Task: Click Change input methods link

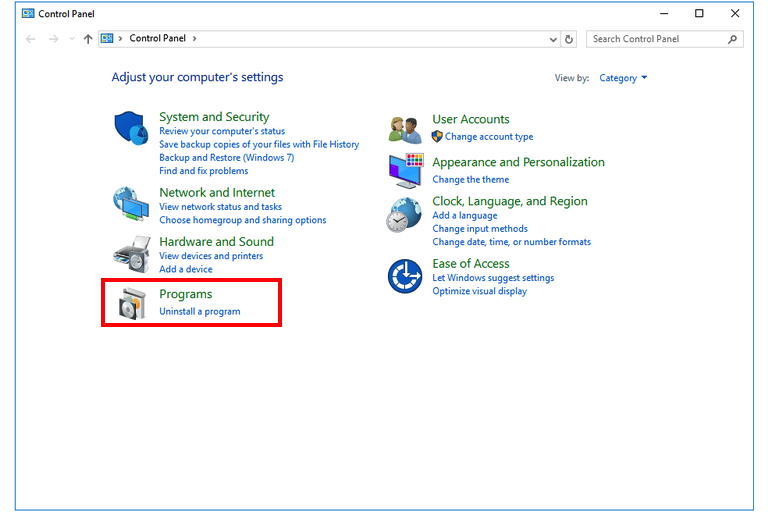Action: click(480, 228)
